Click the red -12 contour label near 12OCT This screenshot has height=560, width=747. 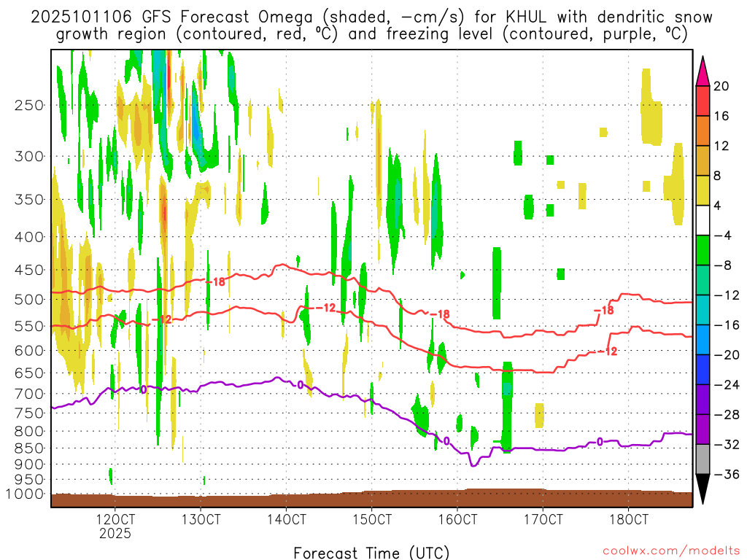tap(161, 319)
